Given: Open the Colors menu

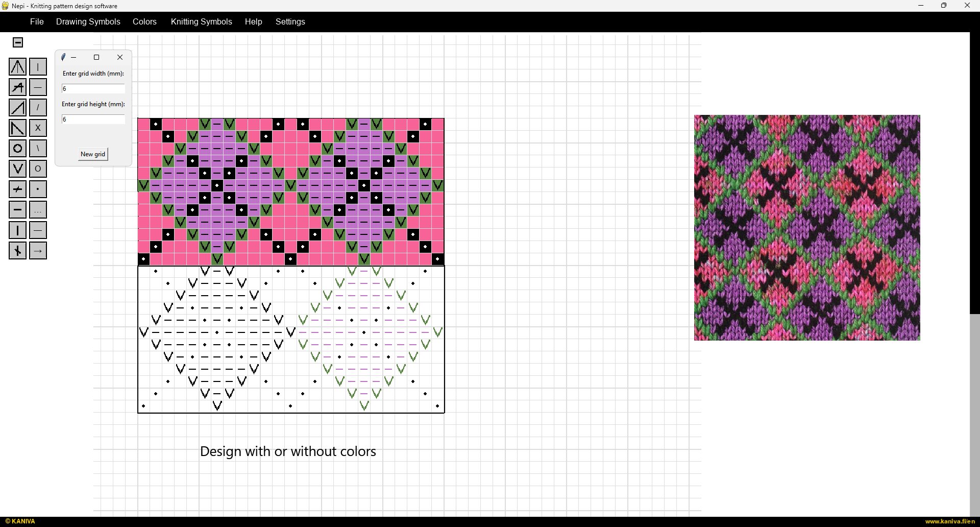Looking at the screenshot, I should click(x=144, y=22).
